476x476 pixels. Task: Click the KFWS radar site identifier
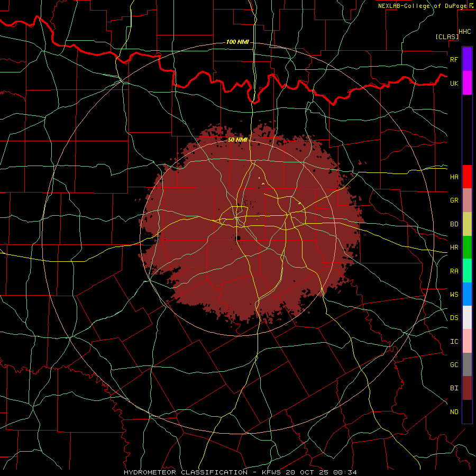(272, 472)
